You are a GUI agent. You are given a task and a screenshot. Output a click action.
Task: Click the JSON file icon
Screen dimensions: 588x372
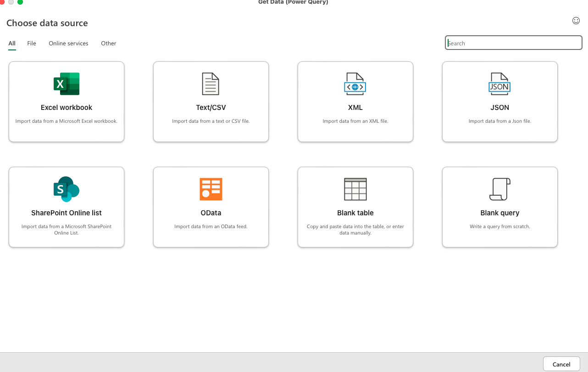click(499, 84)
